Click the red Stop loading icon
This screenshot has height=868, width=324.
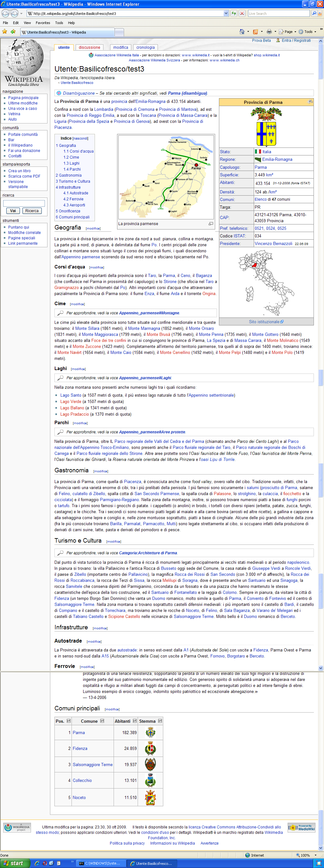[x=242, y=13]
